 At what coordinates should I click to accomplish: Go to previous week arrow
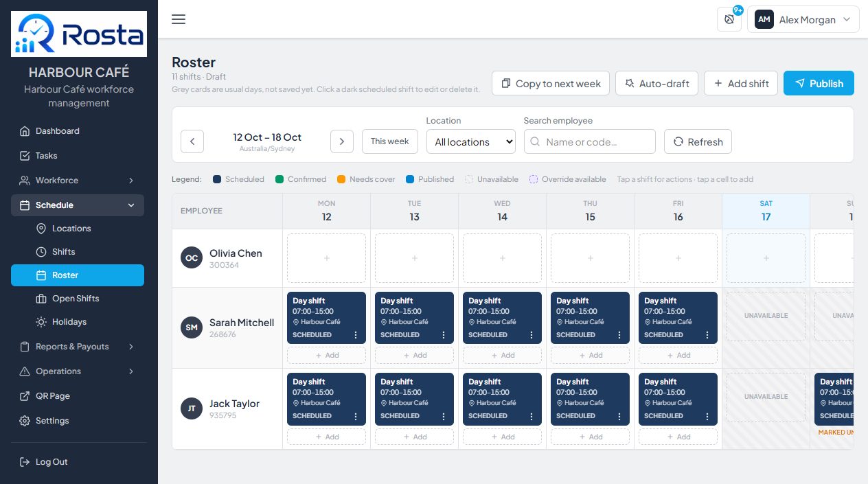tap(192, 141)
